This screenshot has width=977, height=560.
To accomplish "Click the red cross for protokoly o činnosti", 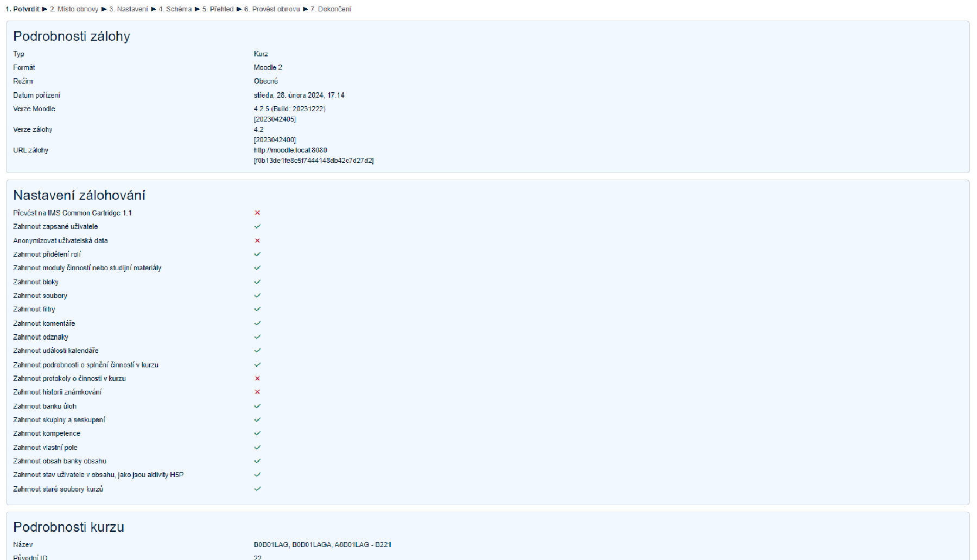I will tap(257, 378).
